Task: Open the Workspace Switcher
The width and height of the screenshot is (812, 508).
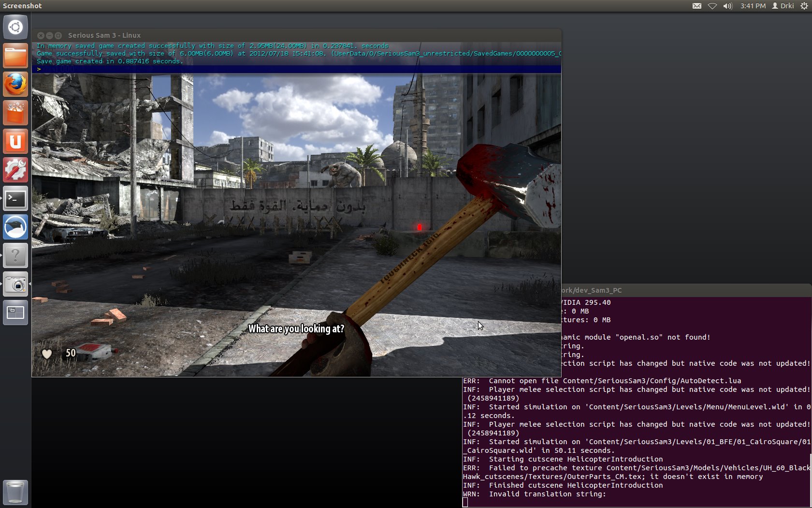Action: point(15,313)
